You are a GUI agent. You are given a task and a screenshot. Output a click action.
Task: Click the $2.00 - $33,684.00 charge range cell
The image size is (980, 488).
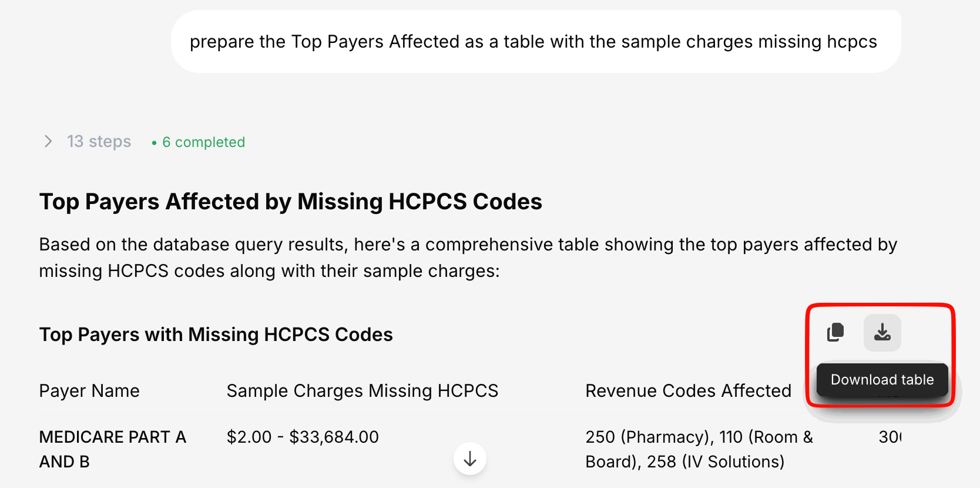tap(303, 437)
